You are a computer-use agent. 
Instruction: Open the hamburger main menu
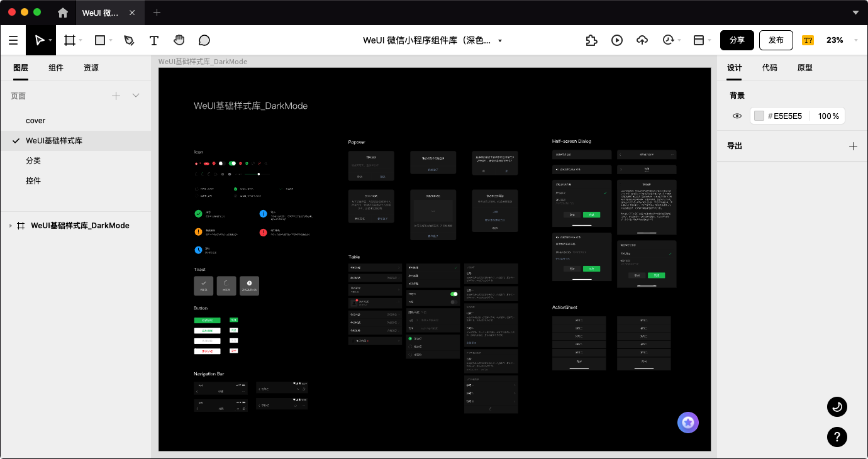[13, 40]
